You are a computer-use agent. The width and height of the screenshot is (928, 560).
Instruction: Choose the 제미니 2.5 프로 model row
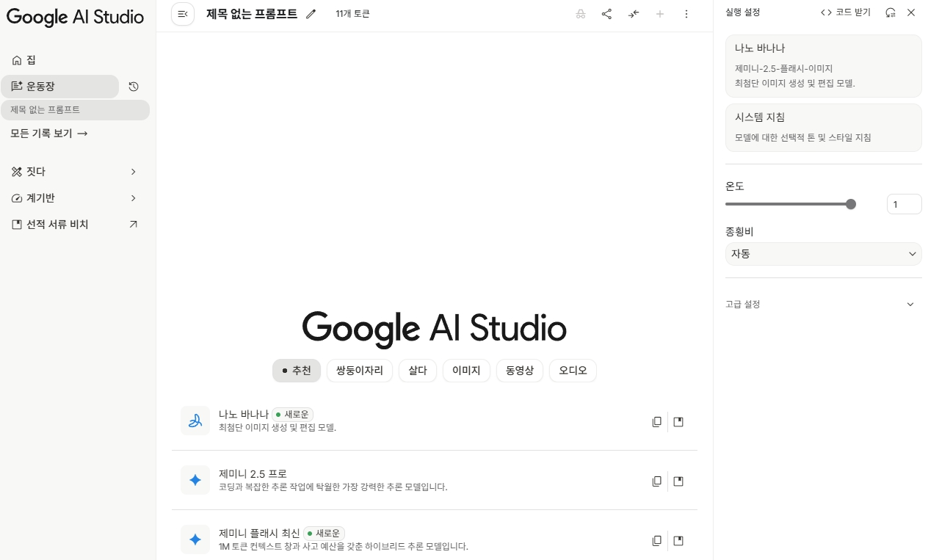coord(434,480)
